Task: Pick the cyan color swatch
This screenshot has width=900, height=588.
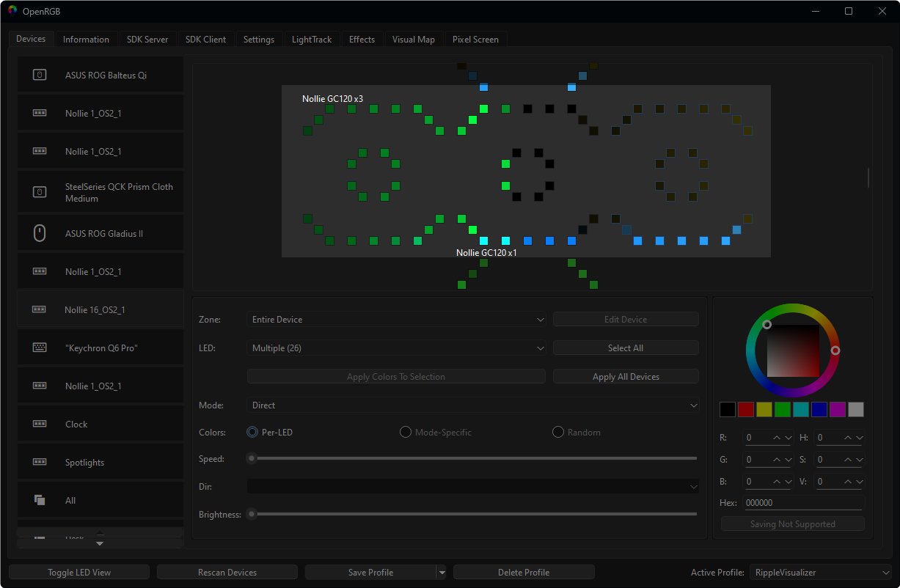Action: tap(801, 409)
